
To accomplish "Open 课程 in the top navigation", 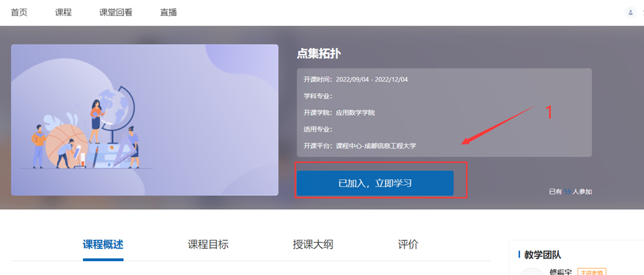I will 63,13.
